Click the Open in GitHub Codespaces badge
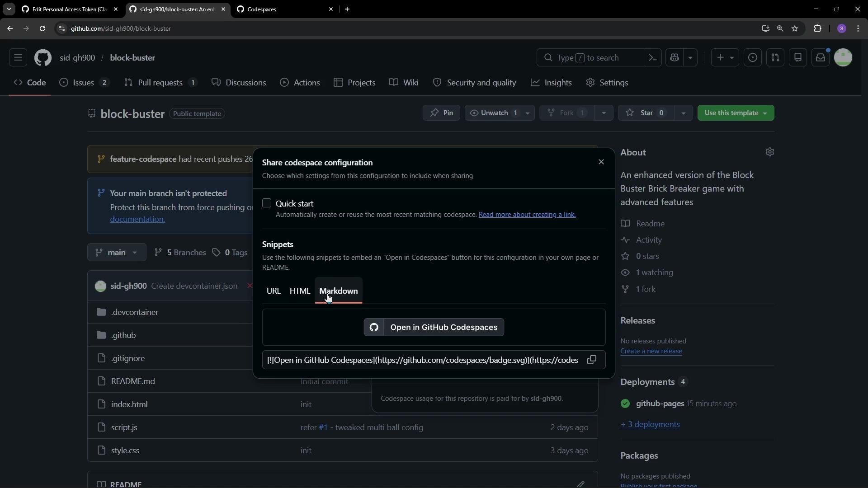This screenshot has width=868, height=488. (x=434, y=328)
